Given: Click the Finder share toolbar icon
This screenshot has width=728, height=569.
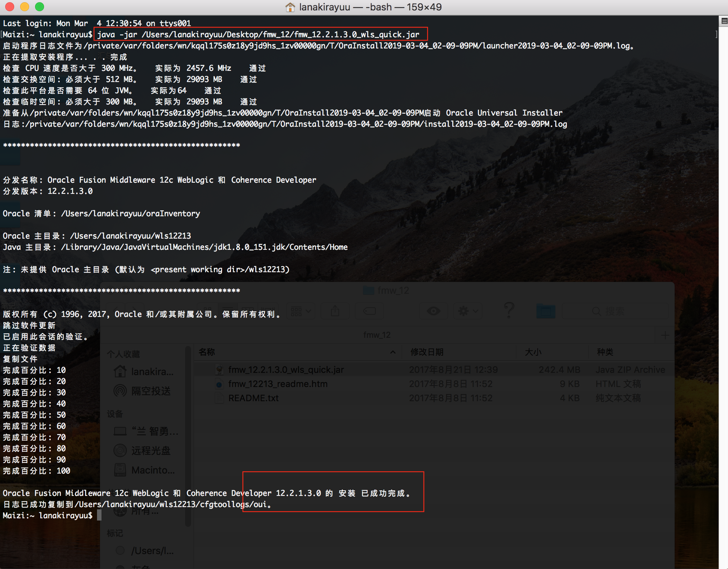Looking at the screenshot, I should 335,311.
